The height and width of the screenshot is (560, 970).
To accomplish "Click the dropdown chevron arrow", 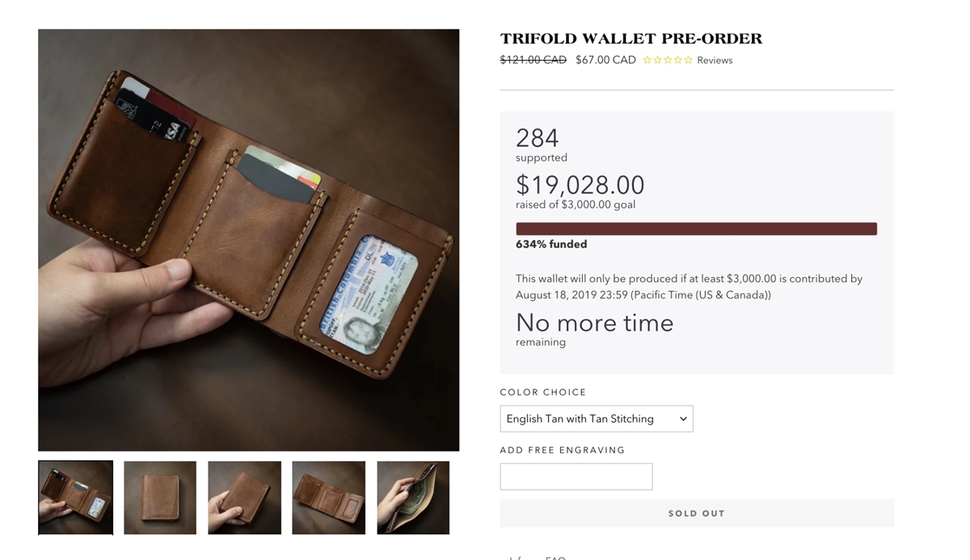I will [683, 419].
